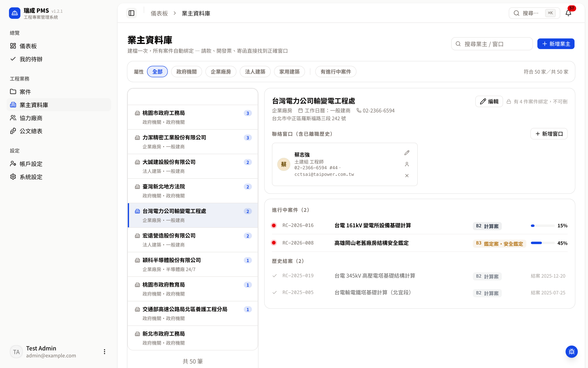
Task: Filter by 家用建築 chip
Action: click(289, 72)
